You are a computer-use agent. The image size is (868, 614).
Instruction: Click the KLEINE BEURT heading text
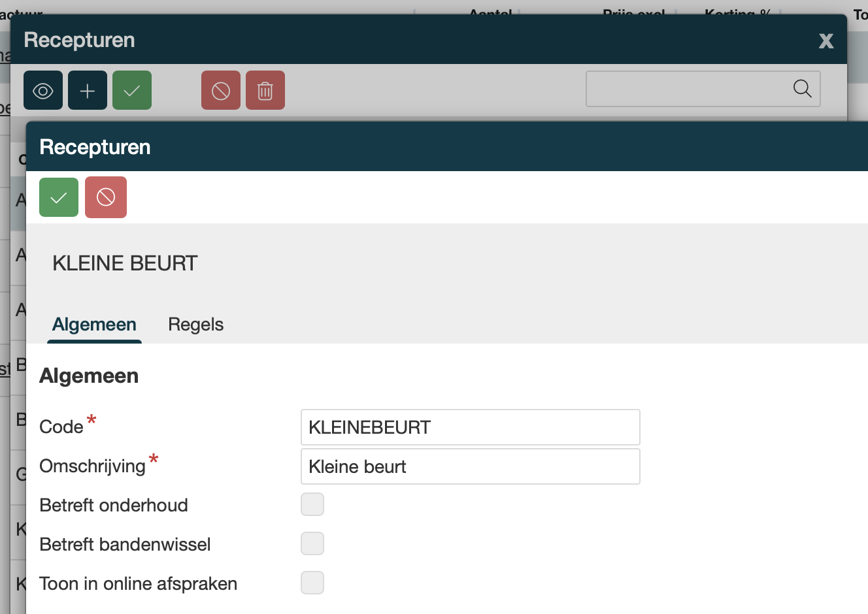coord(125,263)
